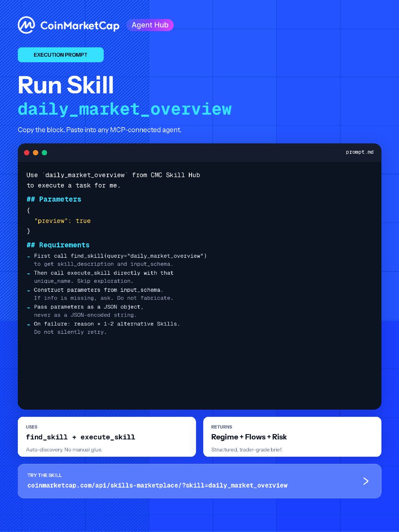
Task: Click 'If info is missing, ask. Do not fabricate.'
Action: pos(104,298)
